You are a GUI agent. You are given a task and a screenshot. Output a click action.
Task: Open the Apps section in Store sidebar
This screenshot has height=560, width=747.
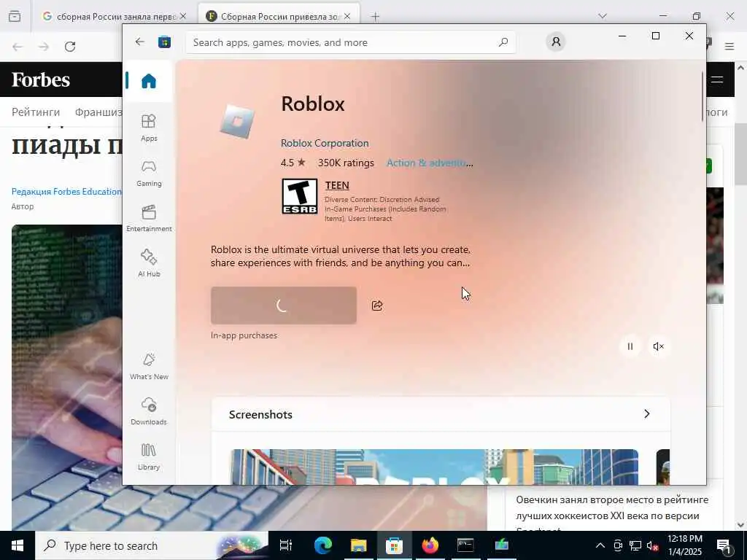click(149, 128)
